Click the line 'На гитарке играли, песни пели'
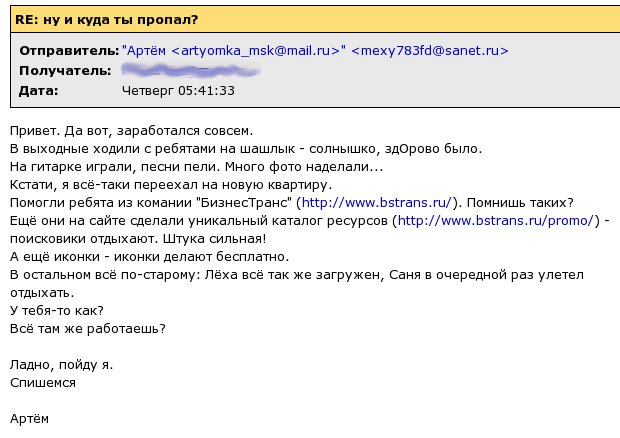The height and width of the screenshot is (438, 620). click(x=115, y=166)
